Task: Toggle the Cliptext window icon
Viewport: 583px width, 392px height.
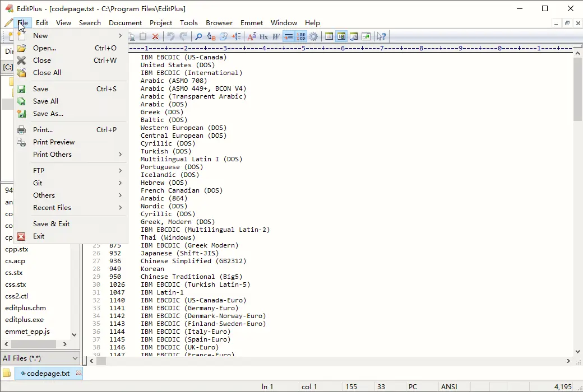Action: pos(328,36)
